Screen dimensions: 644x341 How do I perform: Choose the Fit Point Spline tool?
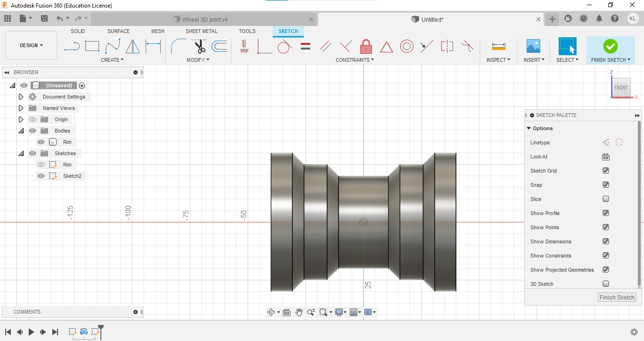[113, 46]
